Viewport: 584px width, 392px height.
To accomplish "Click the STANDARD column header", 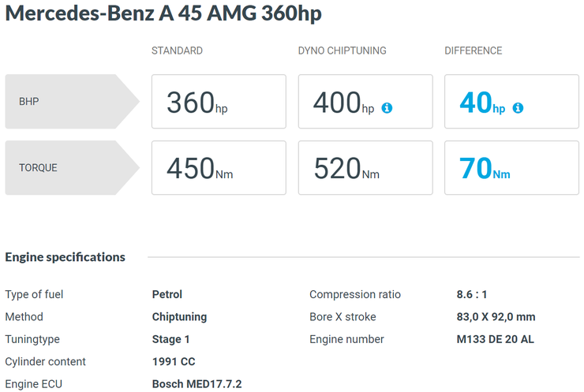I will [178, 50].
